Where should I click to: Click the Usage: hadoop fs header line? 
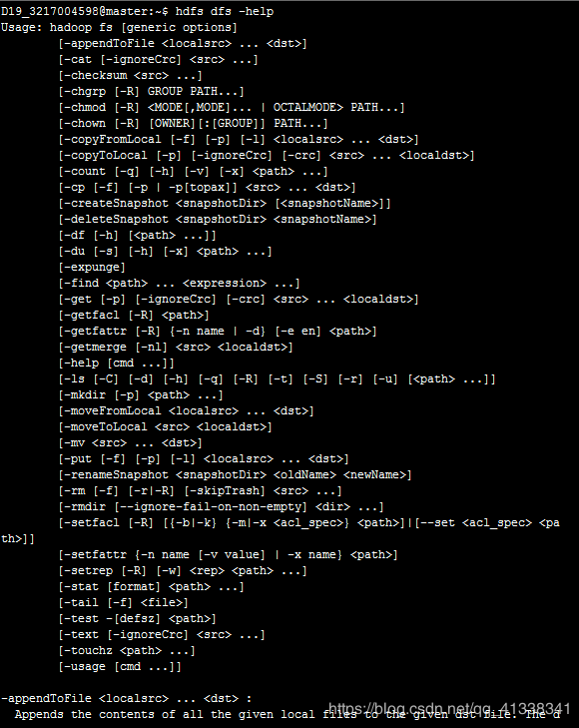pos(119,27)
